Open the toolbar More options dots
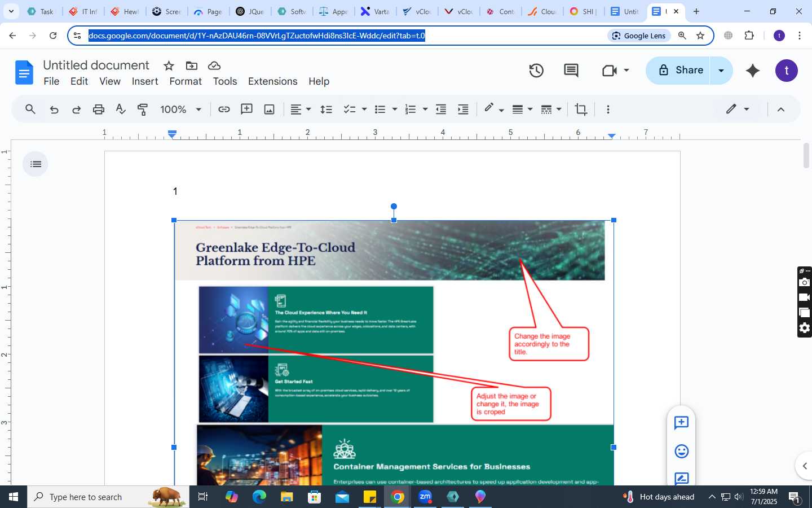The width and height of the screenshot is (812, 508). point(608,110)
